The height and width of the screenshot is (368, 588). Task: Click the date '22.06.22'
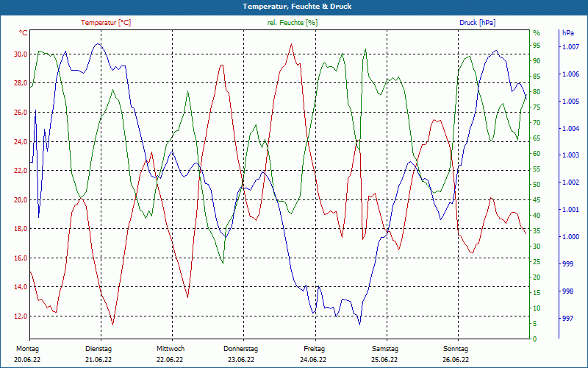pos(170,360)
